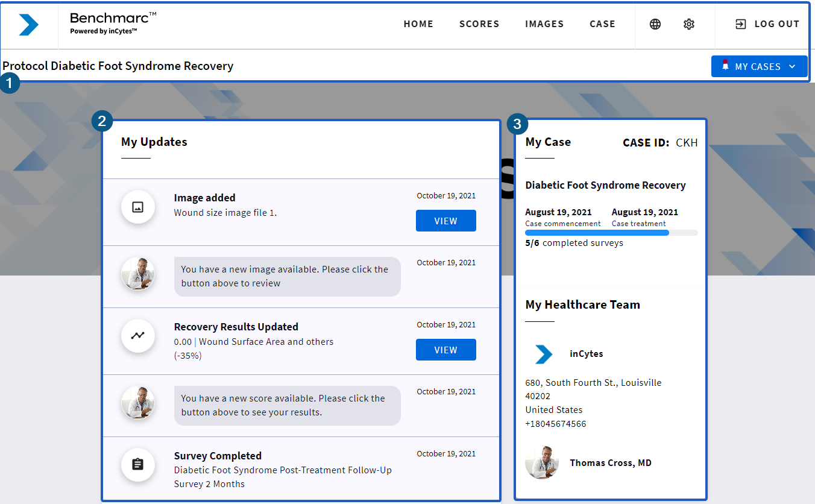
Task: Go to the Home menu
Action: point(418,24)
